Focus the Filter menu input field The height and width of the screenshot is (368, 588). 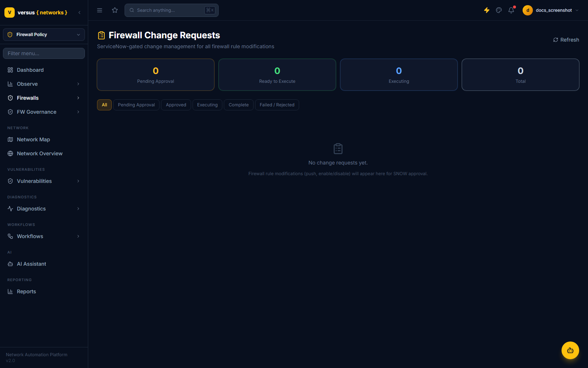[x=44, y=53]
